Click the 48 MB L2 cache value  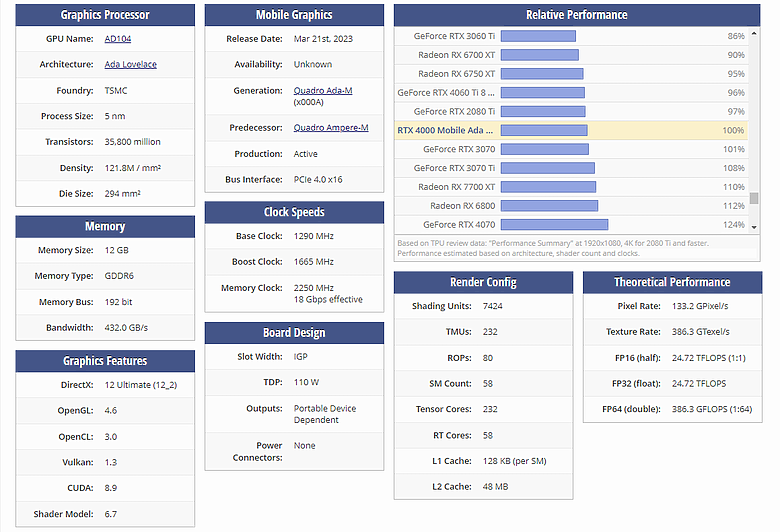[495, 487]
